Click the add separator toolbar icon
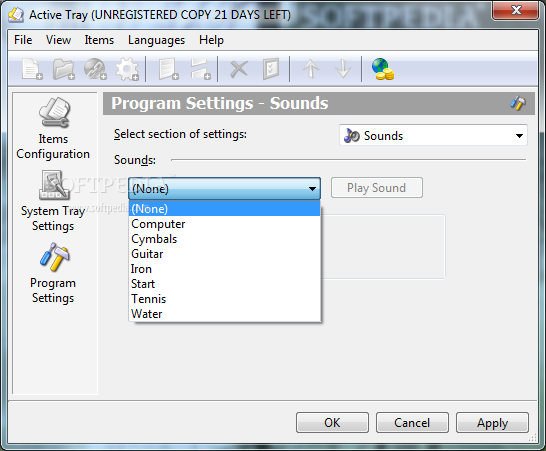Image resolution: width=546 pixels, height=451 pixels. click(x=200, y=69)
